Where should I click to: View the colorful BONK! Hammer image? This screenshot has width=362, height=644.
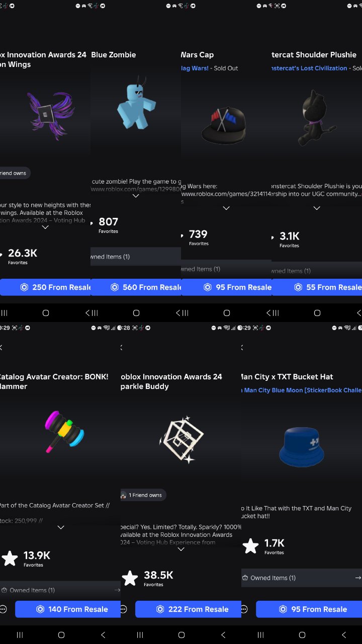click(64, 431)
